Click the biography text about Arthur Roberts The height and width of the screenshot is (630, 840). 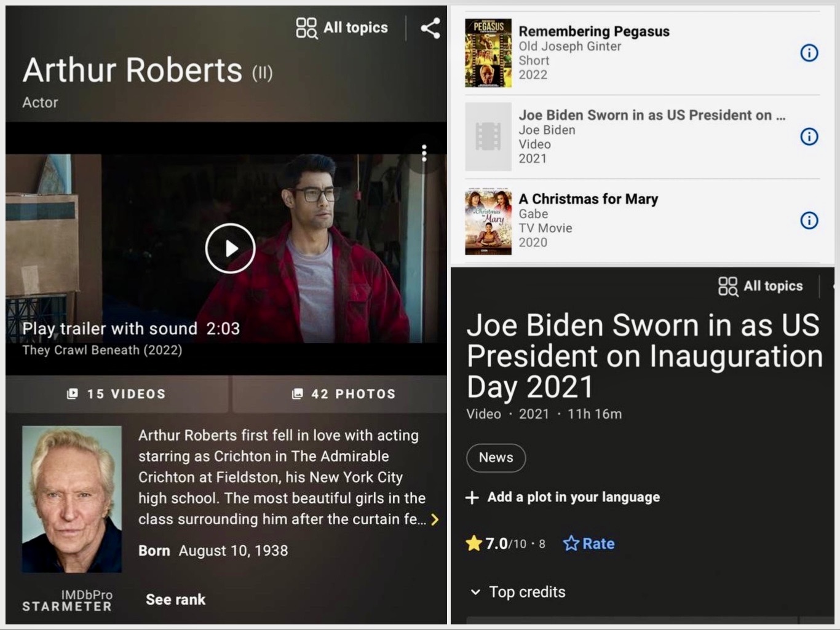point(282,477)
